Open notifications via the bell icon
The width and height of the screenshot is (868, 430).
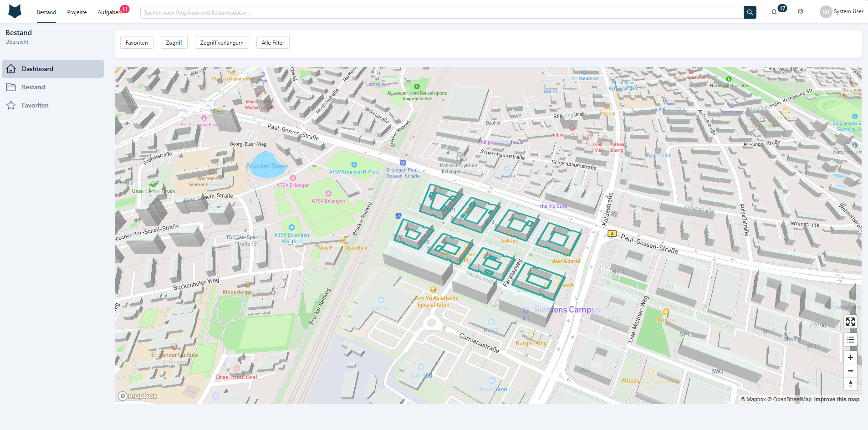774,12
